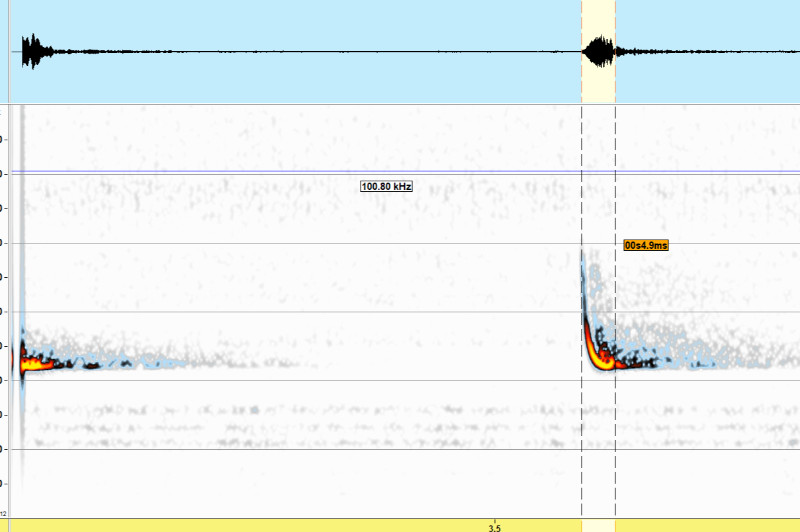Screen dimensions: 800x532
Task: Click the blue horizontal frequency cursor line
Action: tap(300, 172)
